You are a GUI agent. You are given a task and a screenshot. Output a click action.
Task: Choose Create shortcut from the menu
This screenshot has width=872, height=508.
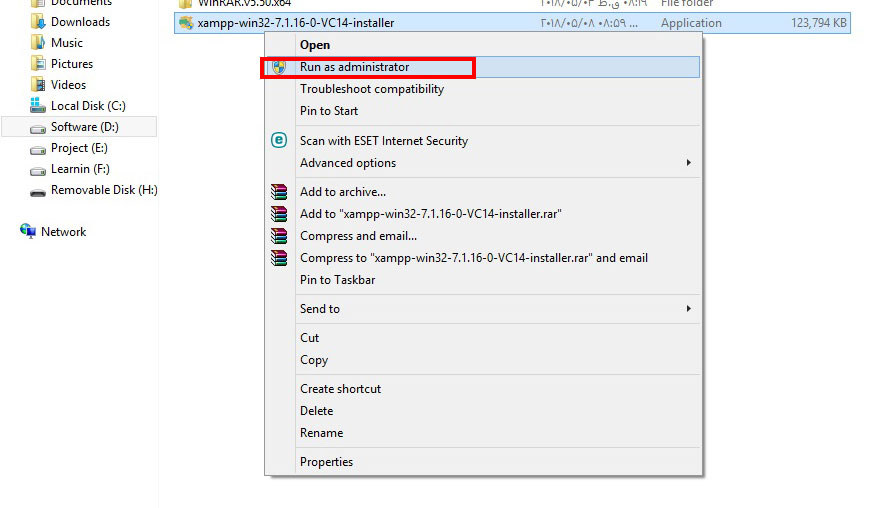[x=340, y=389]
